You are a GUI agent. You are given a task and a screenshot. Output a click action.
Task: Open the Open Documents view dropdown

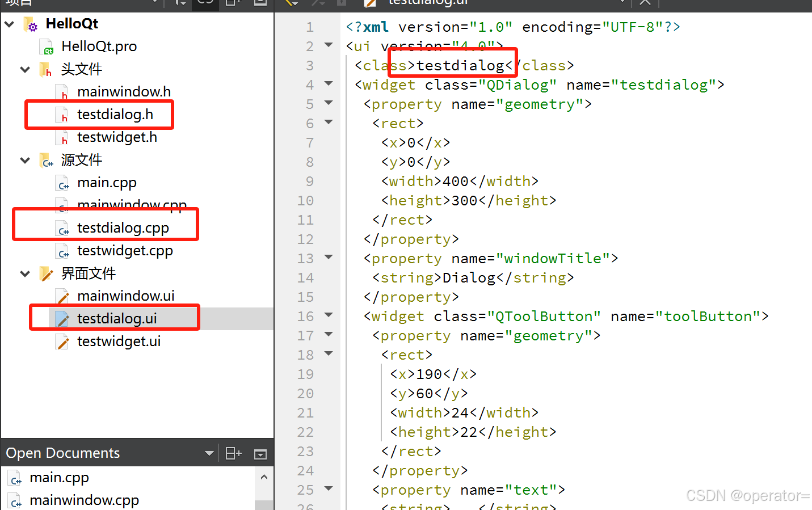point(209,453)
